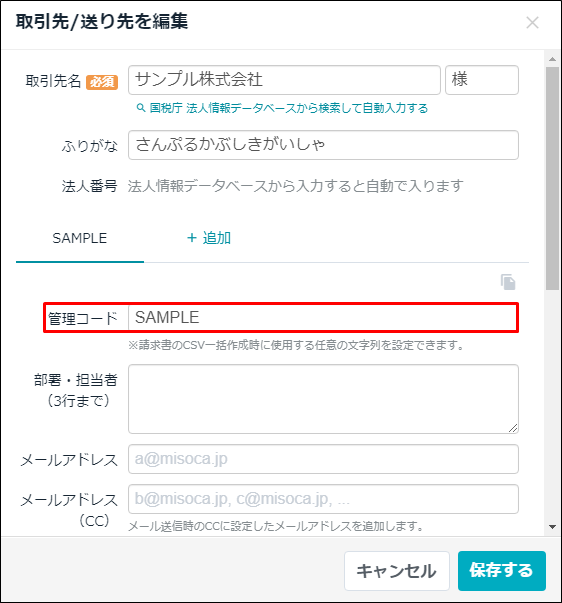Click the 管理コード field containing SAMPLE
Viewport: 562px width, 603px height.
[x=323, y=318]
